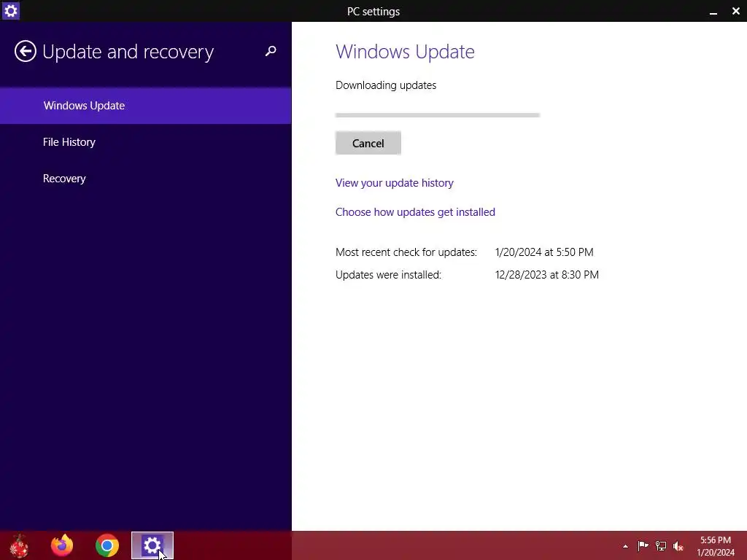Viewport: 747px width, 560px height.
Task: Click the muted speaker volume icon
Action: 678,546
